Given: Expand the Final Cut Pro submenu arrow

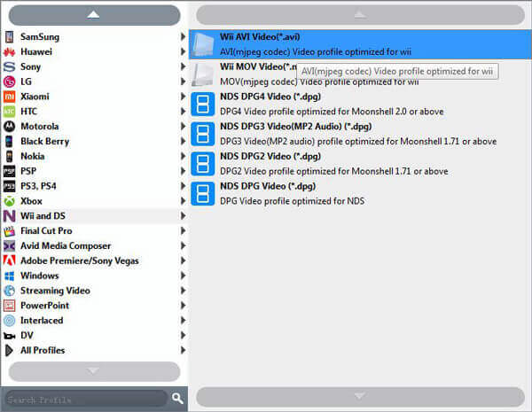Looking at the screenshot, I should [x=183, y=230].
